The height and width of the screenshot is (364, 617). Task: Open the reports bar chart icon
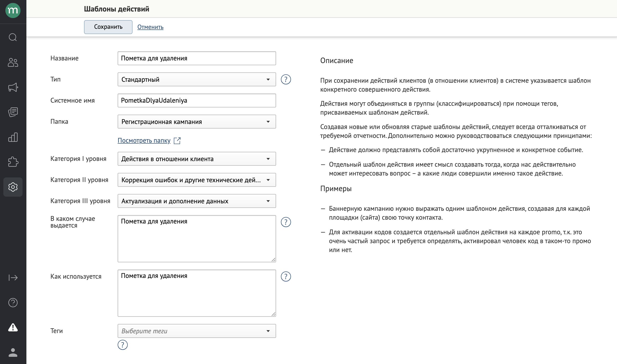click(13, 137)
